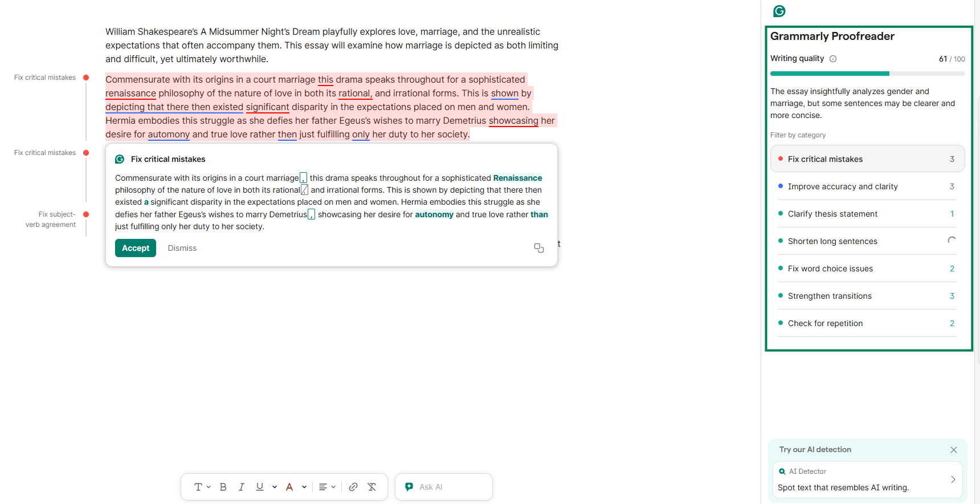Open the text style menu (T icon)
Image resolution: width=980 pixels, height=504 pixels.
point(202,487)
